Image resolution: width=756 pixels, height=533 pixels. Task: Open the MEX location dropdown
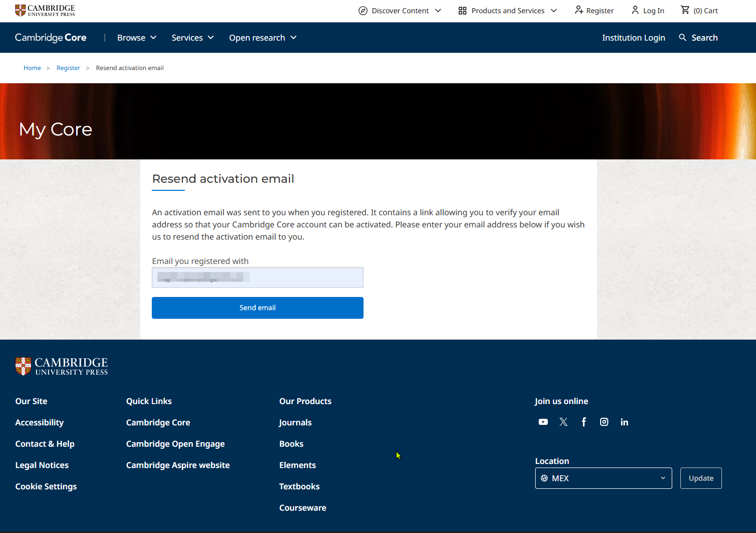coord(604,478)
